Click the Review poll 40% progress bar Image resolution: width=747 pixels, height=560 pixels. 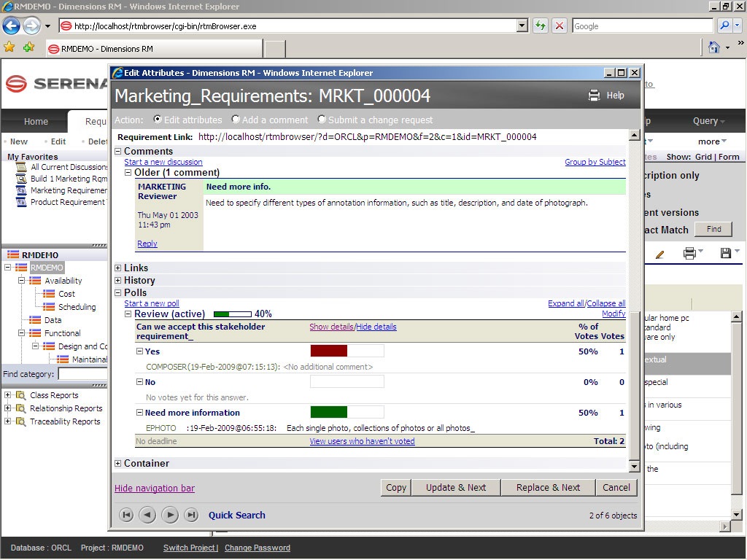point(233,314)
